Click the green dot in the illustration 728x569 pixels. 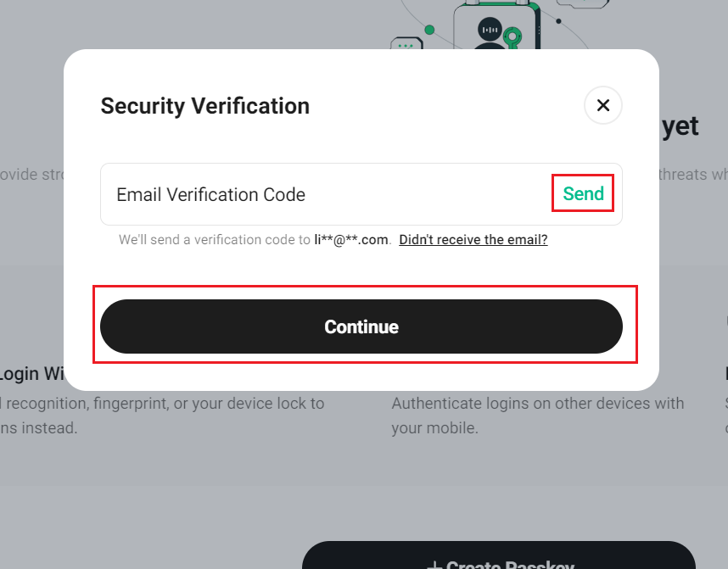click(429, 30)
